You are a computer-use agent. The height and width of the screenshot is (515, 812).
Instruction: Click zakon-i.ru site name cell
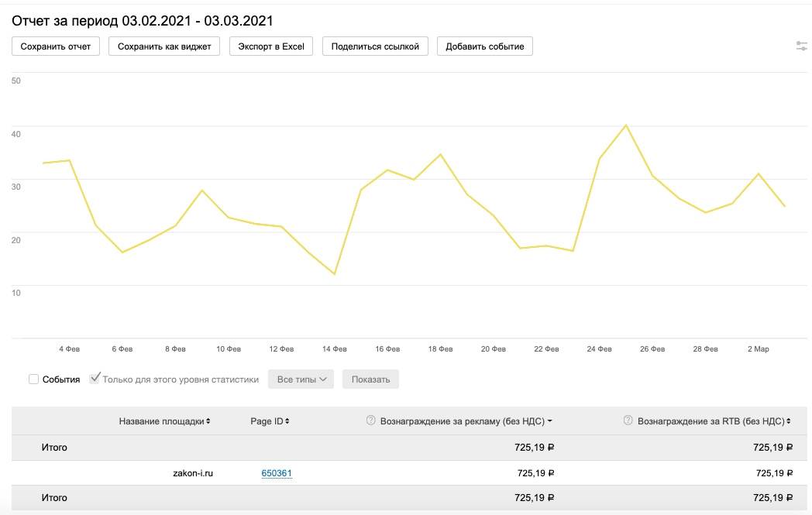point(193,473)
